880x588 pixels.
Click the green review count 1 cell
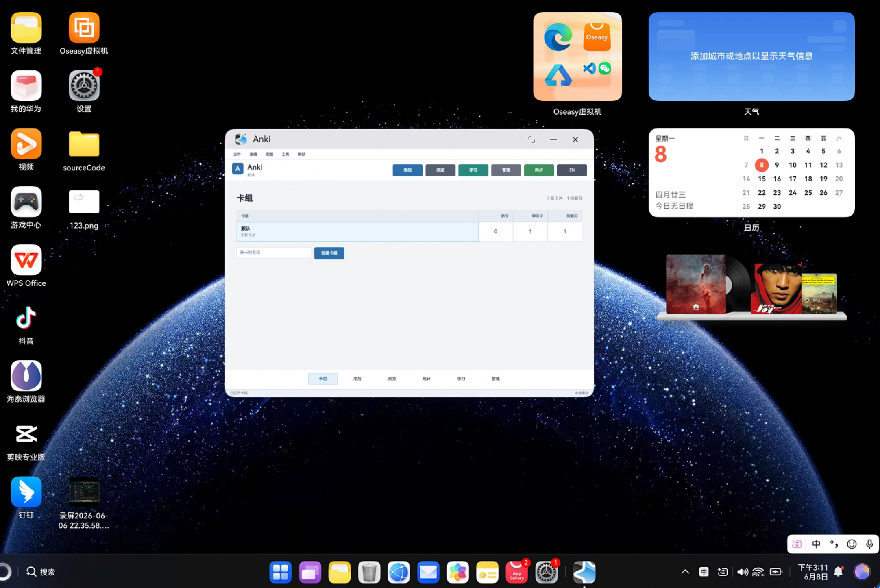click(565, 231)
